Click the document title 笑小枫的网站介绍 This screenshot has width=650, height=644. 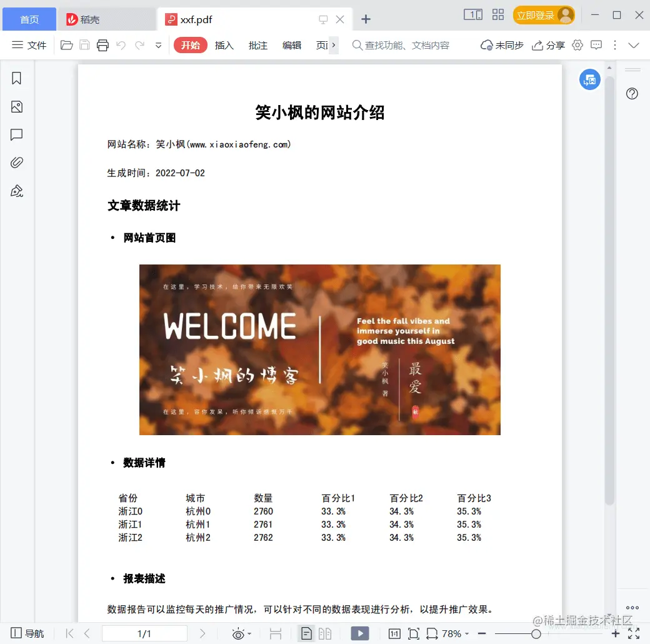[319, 113]
